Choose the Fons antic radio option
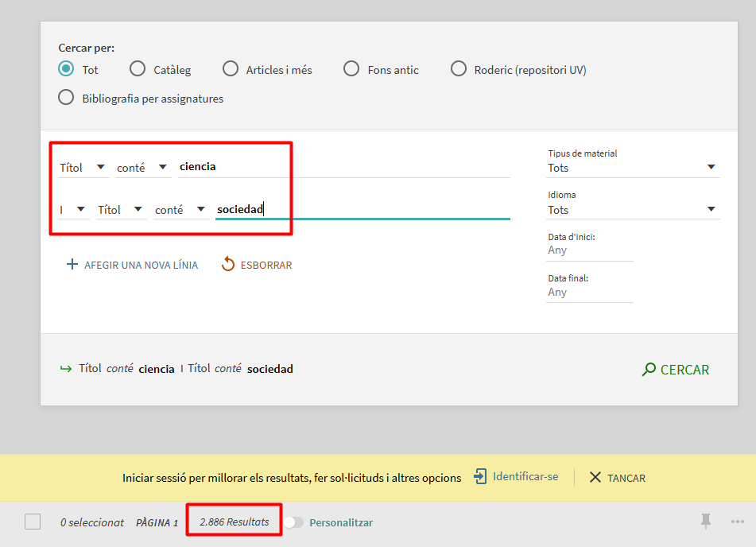The image size is (756, 547). click(351, 69)
